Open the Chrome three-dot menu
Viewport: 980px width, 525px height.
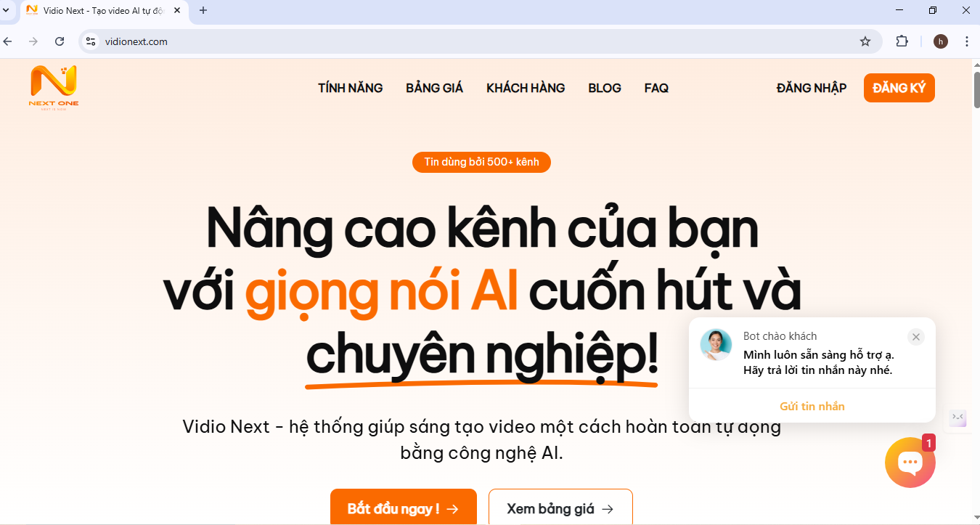[x=967, y=41]
